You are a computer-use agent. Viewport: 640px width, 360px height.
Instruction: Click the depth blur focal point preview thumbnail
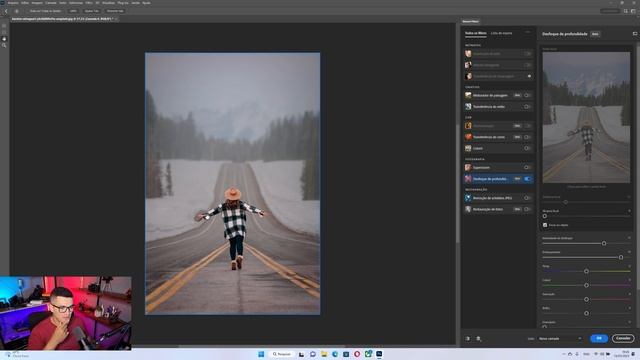pyautogui.click(x=586, y=117)
